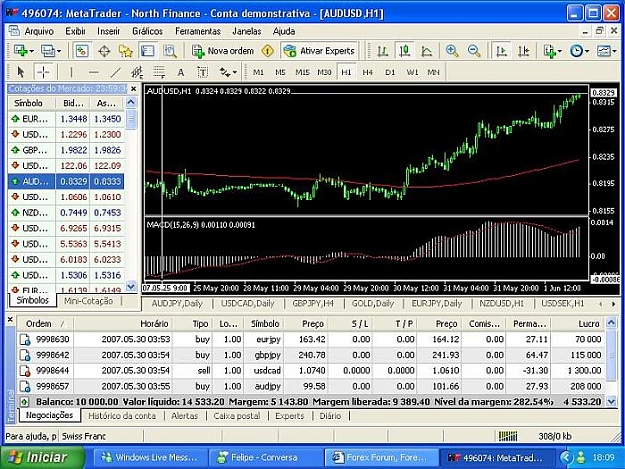Toggle the Data Window crosshair-circle icon

tap(104, 51)
